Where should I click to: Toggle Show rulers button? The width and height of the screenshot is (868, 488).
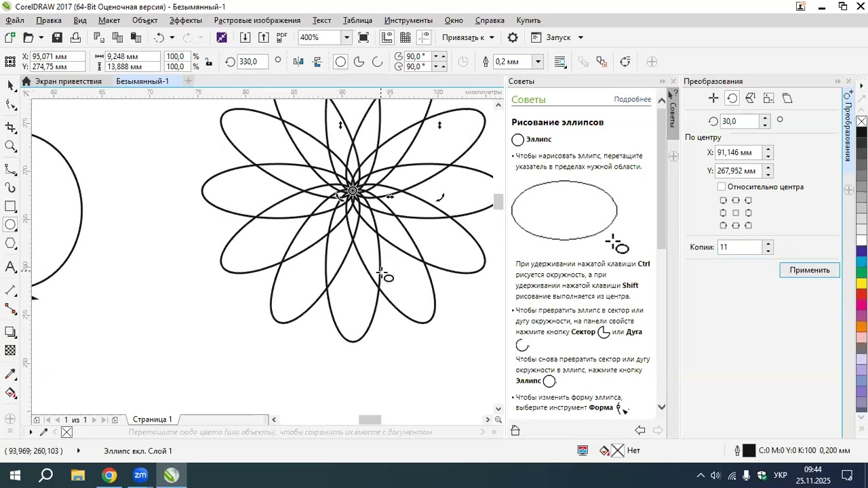tap(387, 37)
